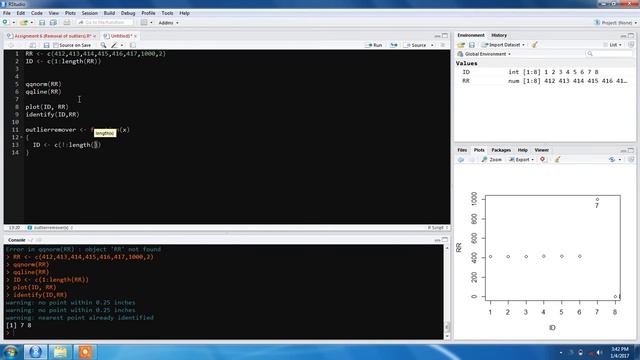The height and width of the screenshot is (360, 640).
Task: Open the Import Dataset dropdown
Action: pyautogui.click(x=504, y=45)
